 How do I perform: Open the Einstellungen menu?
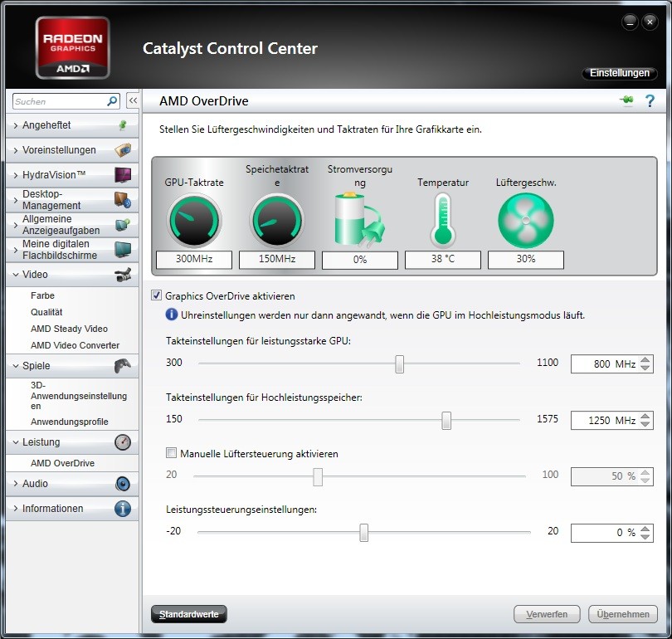tap(619, 73)
